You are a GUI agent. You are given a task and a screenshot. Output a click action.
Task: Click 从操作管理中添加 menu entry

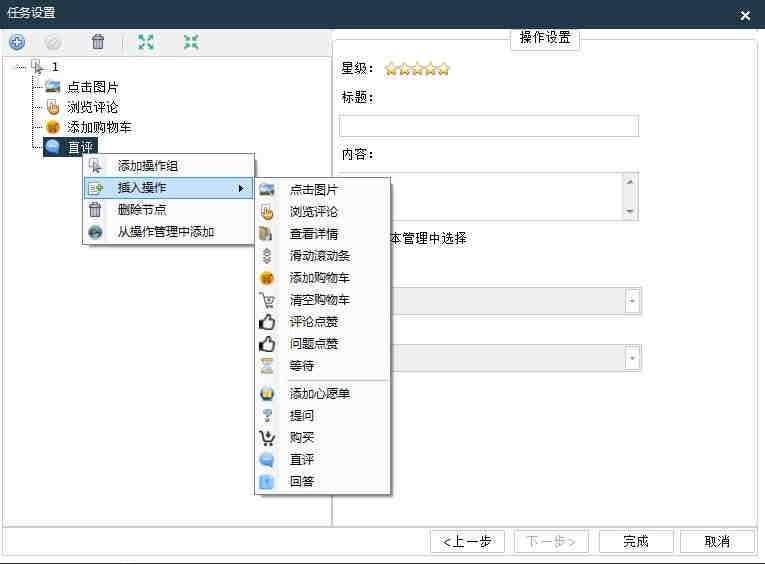tap(165, 232)
